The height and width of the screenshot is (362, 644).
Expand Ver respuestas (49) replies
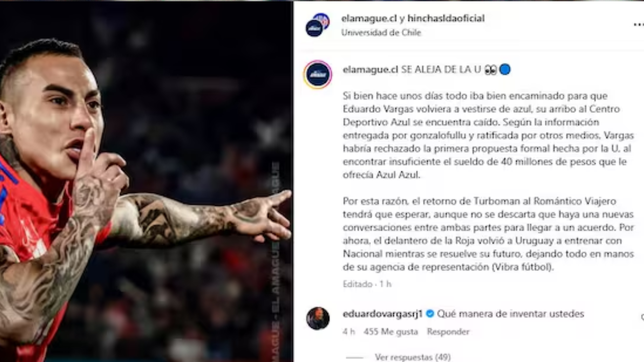(413, 357)
